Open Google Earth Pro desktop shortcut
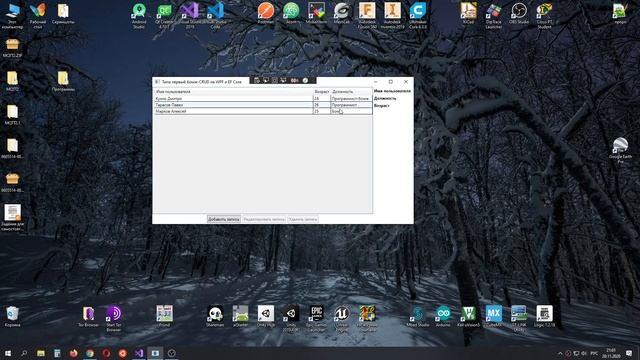The width and height of the screenshot is (640, 360). click(x=620, y=150)
